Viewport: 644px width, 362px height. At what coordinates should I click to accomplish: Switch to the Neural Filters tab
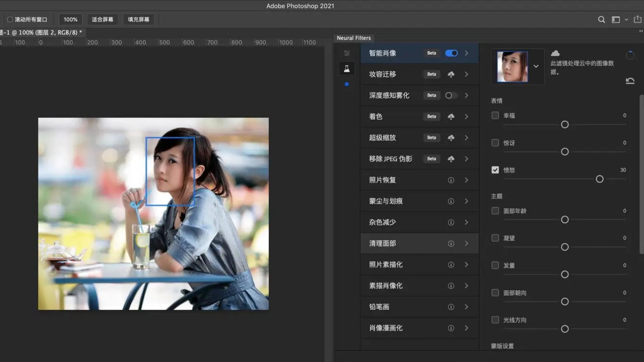point(353,38)
